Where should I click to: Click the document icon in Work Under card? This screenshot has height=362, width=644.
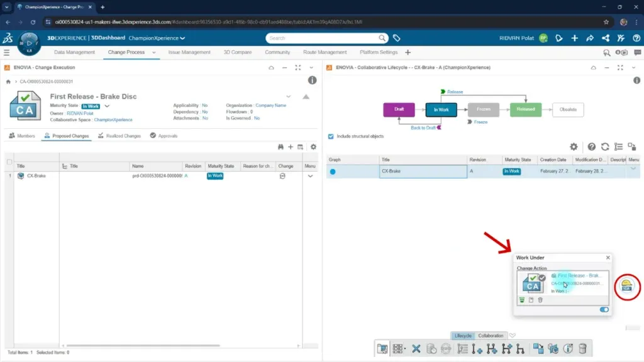(531, 300)
